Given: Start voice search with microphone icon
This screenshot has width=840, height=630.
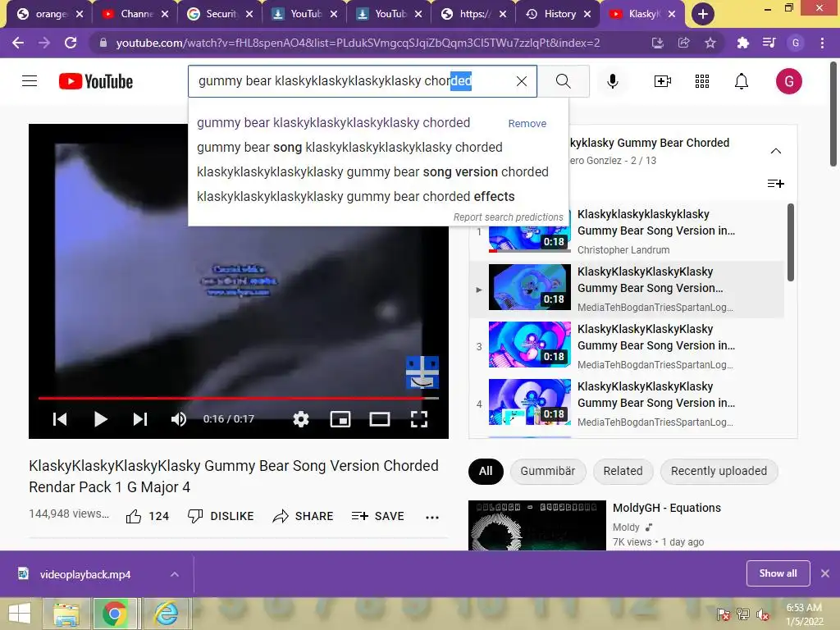Looking at the screenshot, I should 612,81.
